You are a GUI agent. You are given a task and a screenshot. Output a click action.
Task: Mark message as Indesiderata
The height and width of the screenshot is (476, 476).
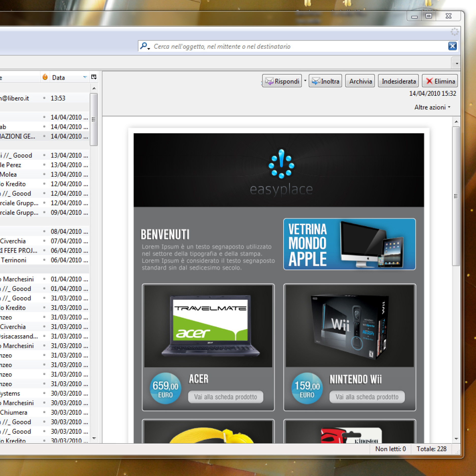click(398, 81)
